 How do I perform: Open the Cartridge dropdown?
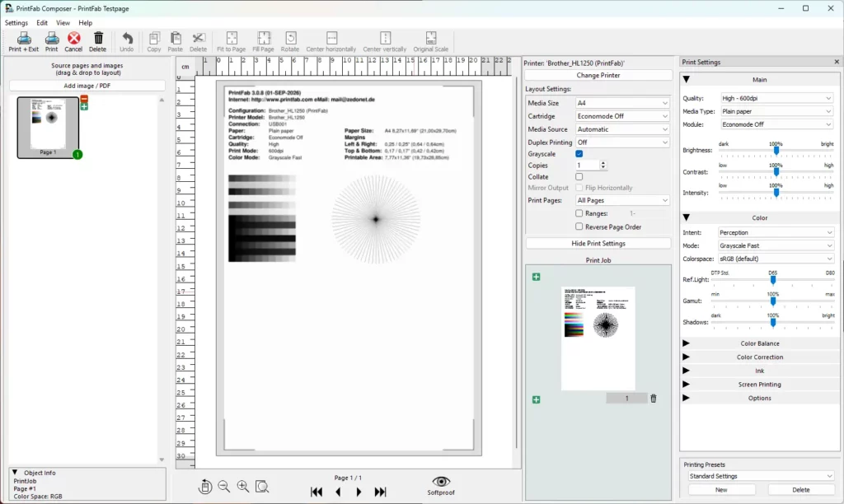coord(622,116)
